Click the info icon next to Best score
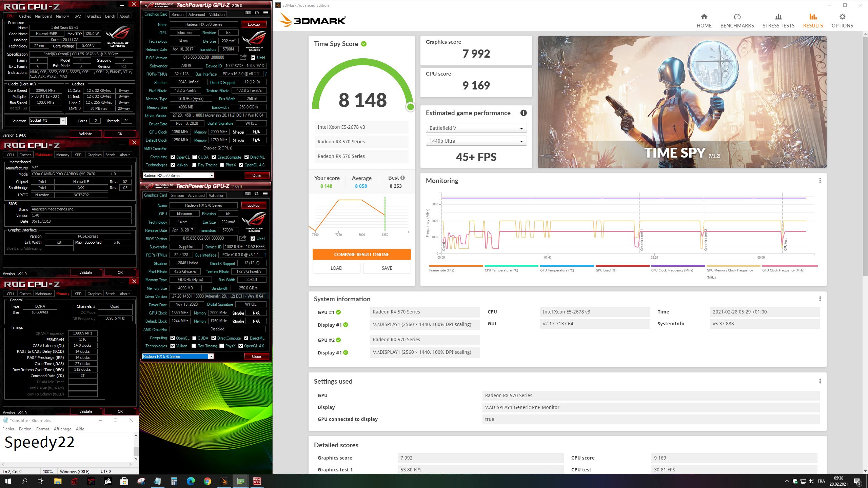Image resolution: width=868 pixels, height=488 pixels. tap(402, 178)
